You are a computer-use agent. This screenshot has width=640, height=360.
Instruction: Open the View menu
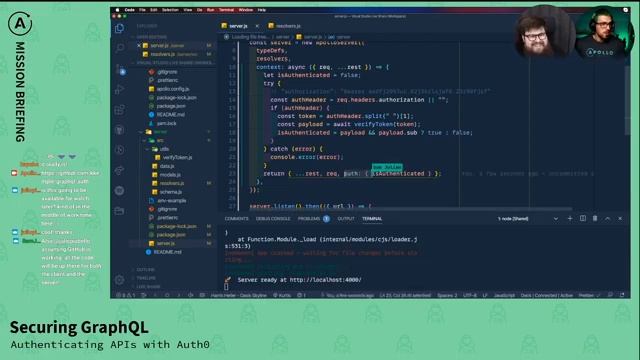click(x=188, y=10)
